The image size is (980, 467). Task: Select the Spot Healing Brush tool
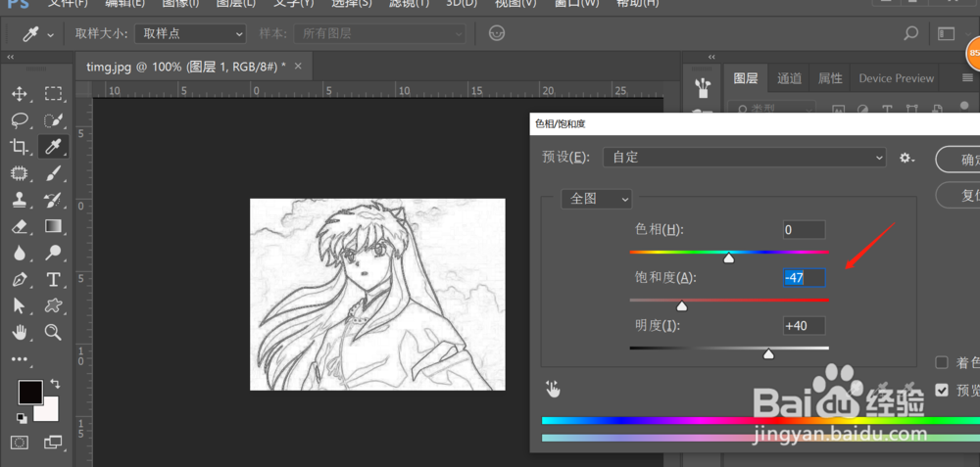pyautogui.click(x=20, y=173)
